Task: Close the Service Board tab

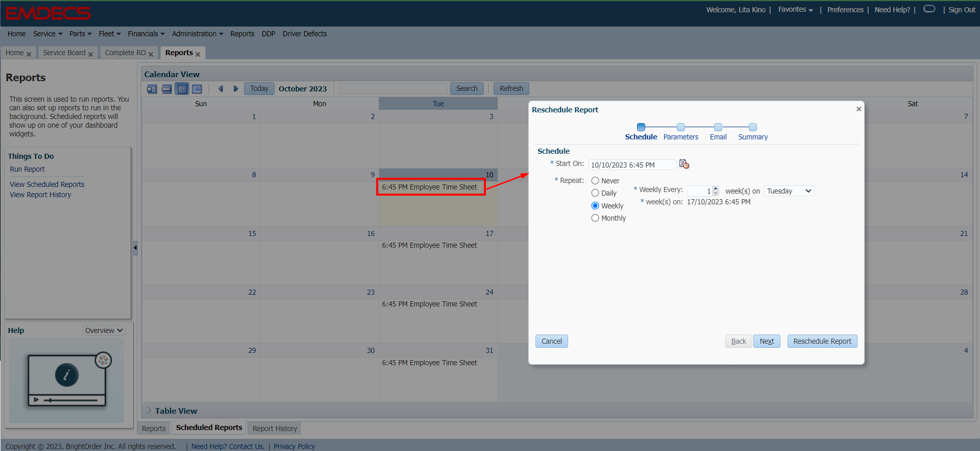Action: 91,54
